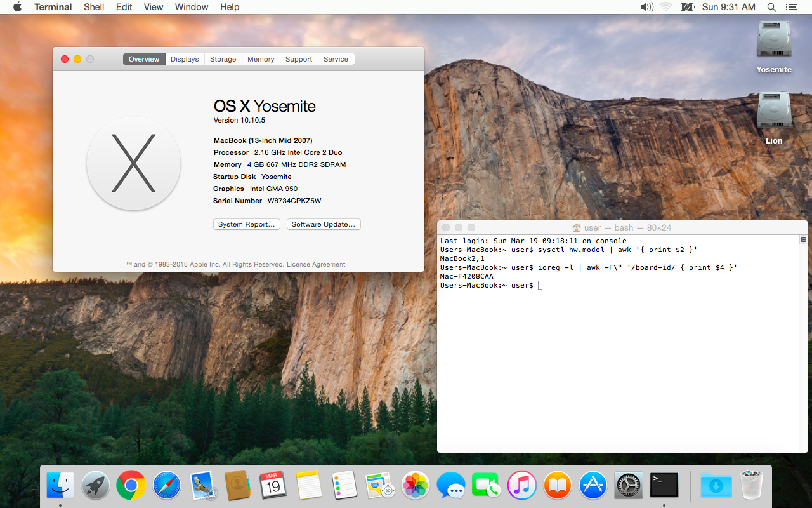Open Reminders from the Dock

(x=344, y=486)
